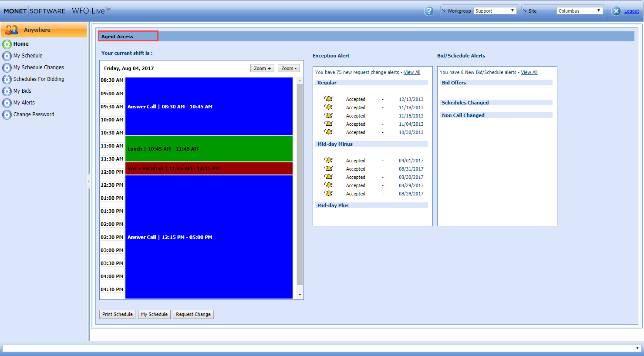Viewport: 644px width, 356px height.
Task: Click the Logout X icon
Action: click(616, 11)
